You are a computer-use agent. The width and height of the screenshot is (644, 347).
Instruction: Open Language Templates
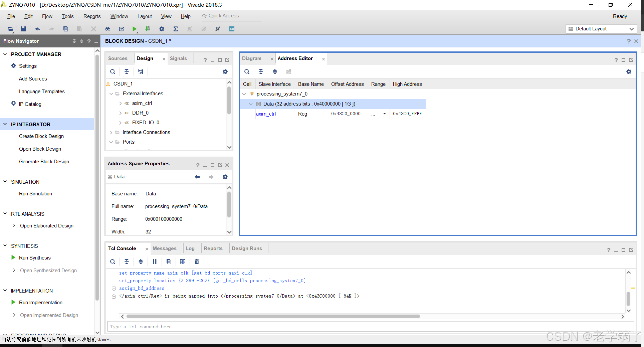[x=42, y=92]
